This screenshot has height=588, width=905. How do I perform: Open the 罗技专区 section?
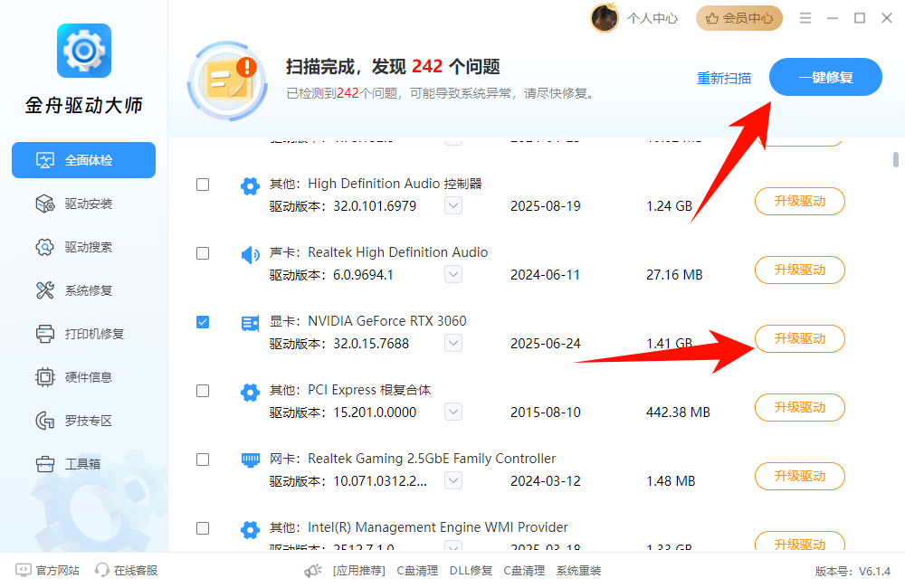click(x=83, y=421)
